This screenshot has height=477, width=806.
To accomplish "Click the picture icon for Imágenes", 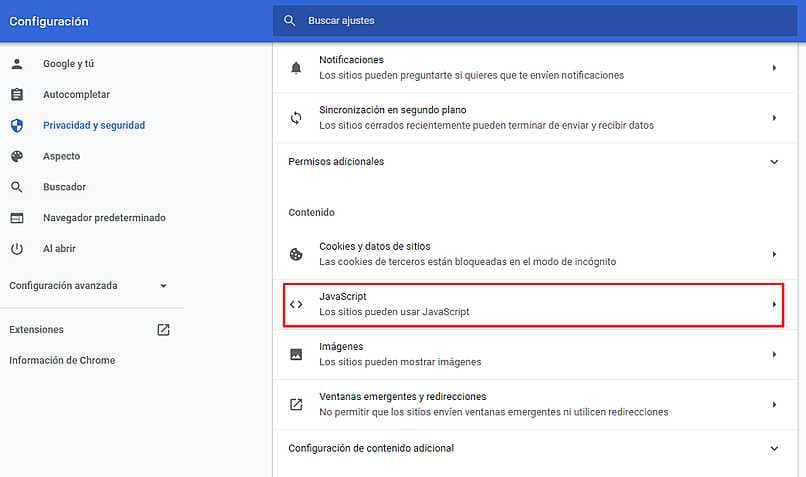I will (296, 354).
